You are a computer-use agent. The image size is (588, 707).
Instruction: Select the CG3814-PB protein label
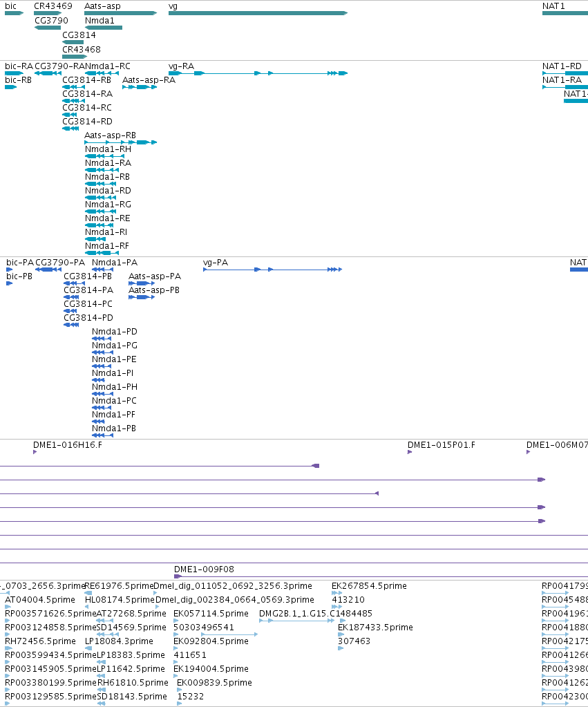[88, 276]
